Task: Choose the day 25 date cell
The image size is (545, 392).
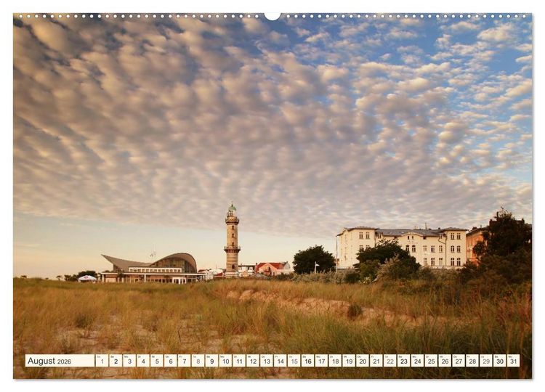Action: point(432,360)
